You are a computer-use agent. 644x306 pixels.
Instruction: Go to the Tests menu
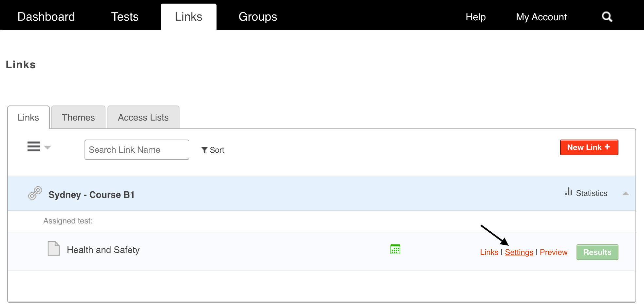pos(125,17)
